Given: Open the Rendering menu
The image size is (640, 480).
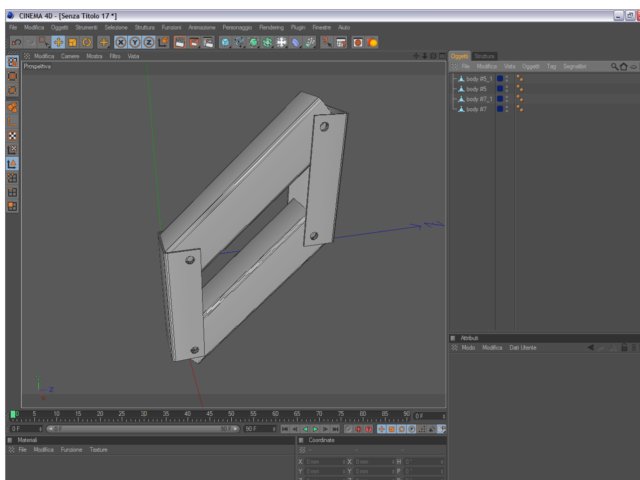Looking at the screenshot, I should [271, 27].
